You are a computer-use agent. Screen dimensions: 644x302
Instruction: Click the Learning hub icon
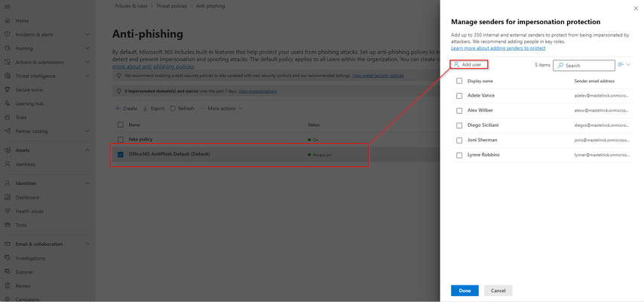(7, 103)
